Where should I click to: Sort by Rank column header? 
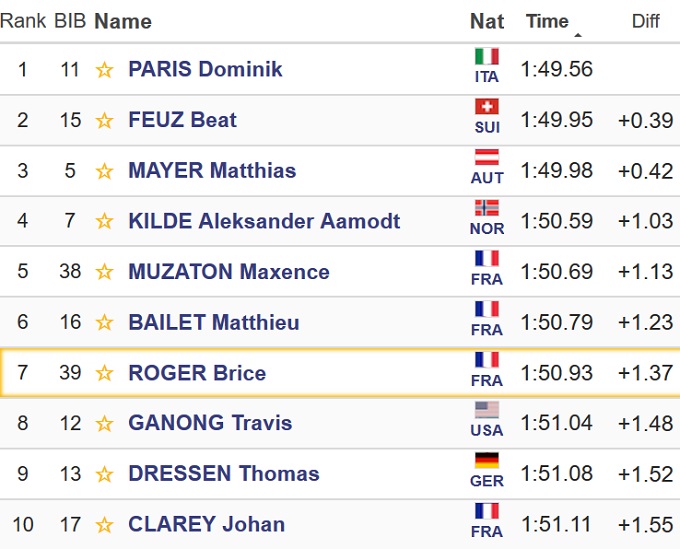(23, 21)
